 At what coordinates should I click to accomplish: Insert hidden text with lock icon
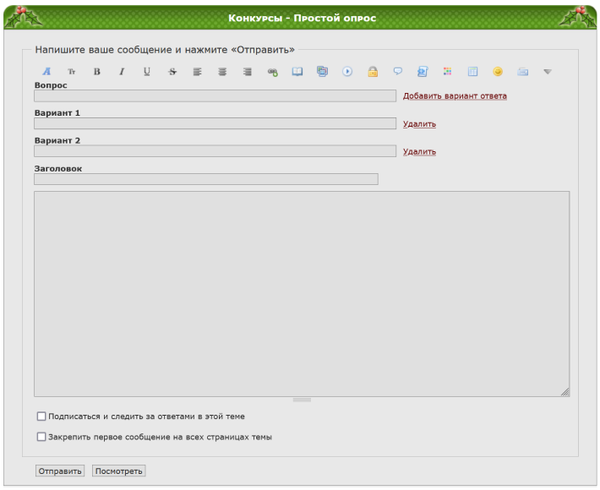pyautogui.click(x=372, y=72)
